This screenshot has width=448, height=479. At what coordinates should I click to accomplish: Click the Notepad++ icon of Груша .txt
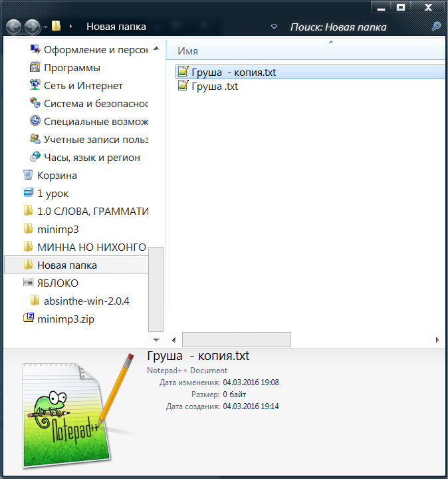(x=183, y=86)
